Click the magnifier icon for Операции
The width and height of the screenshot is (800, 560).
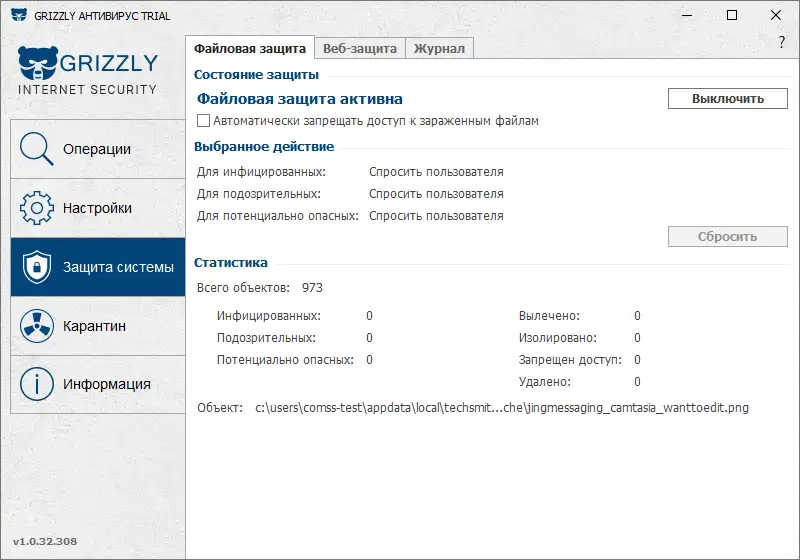click(x=36, y=149)
